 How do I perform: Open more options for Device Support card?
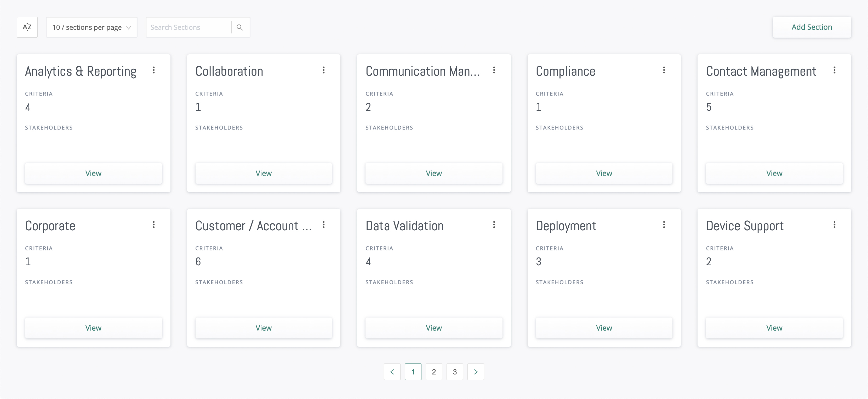point(835,225)
